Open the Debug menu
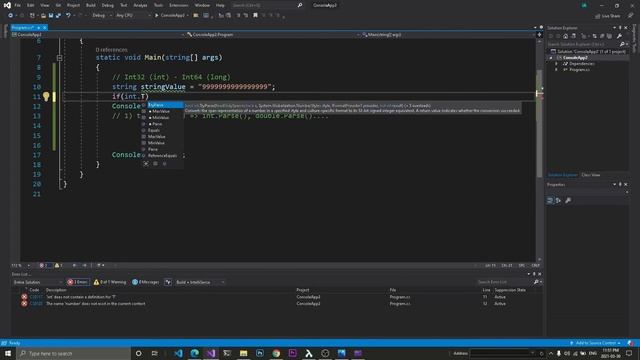The image size is (640, 360). click(107, 5)
